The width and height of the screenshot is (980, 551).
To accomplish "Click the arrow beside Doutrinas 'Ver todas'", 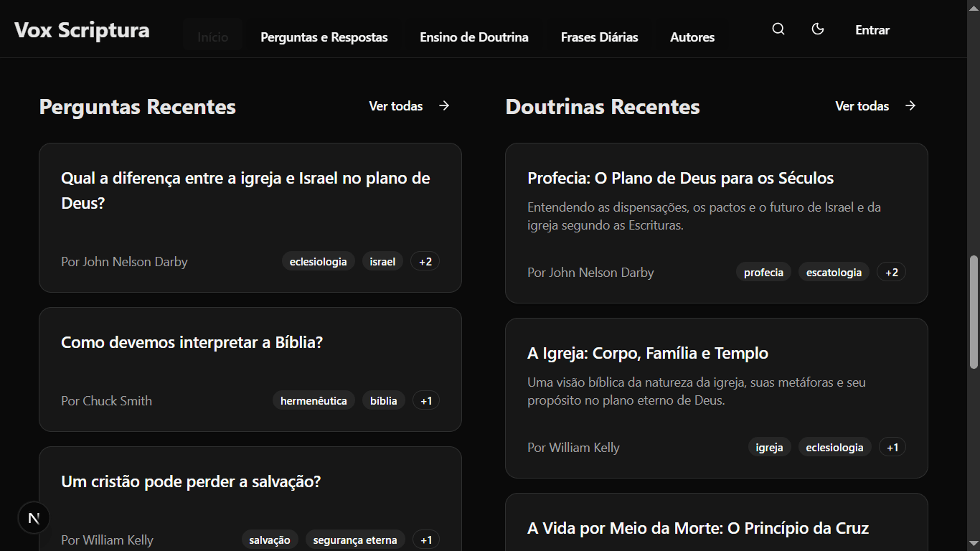I will (x=910, y=105).
